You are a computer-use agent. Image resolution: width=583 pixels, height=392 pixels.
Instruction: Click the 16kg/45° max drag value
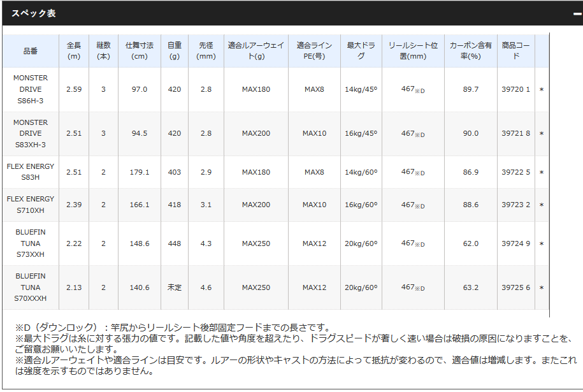(x=361, y=133)
